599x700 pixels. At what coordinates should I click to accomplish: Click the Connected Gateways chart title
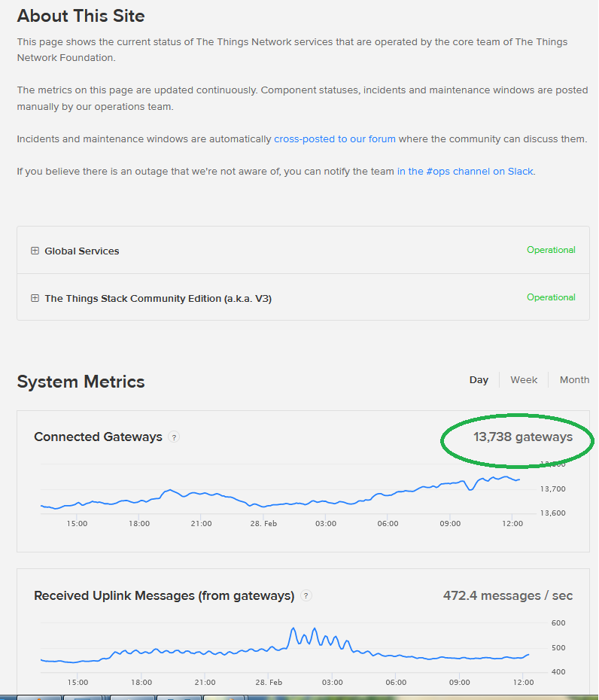click(x=98, y=437)
